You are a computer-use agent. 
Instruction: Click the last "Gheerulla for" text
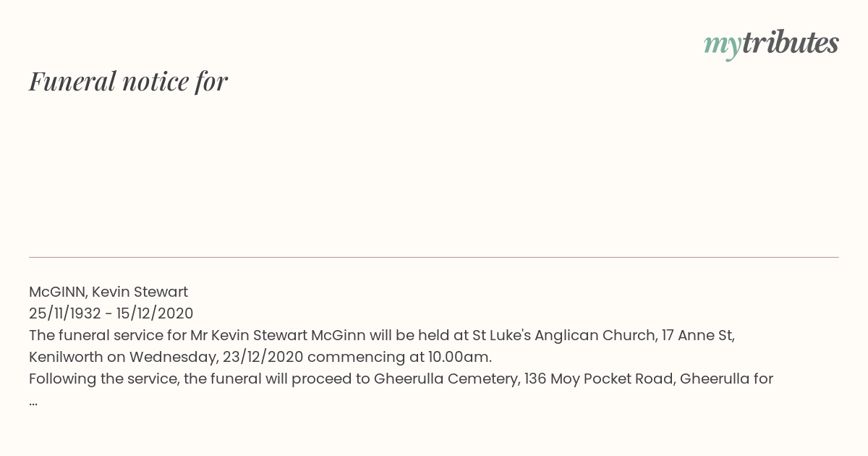[727, 379]
